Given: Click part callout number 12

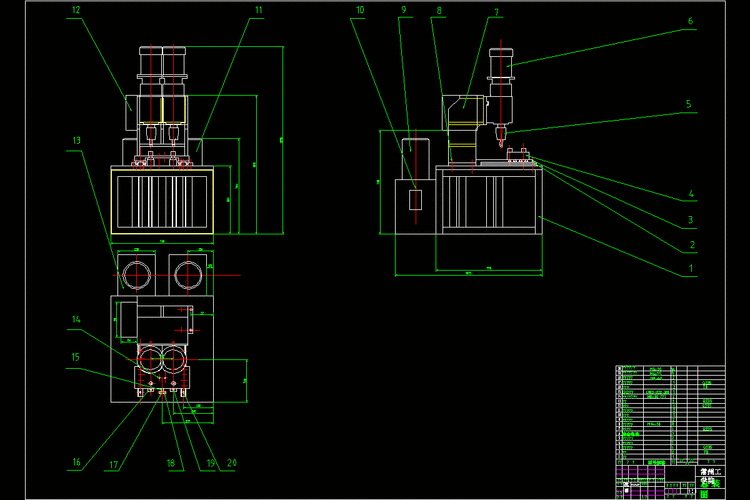Looking at the screenshot, I should point(76,10).
